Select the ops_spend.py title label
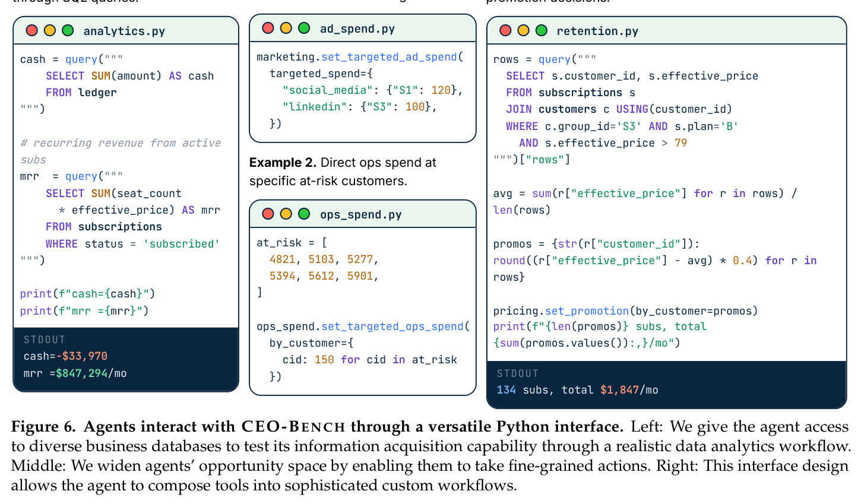The height and width of the screenshot is (504, 861). pyautogui.click(x=360, y=214)
